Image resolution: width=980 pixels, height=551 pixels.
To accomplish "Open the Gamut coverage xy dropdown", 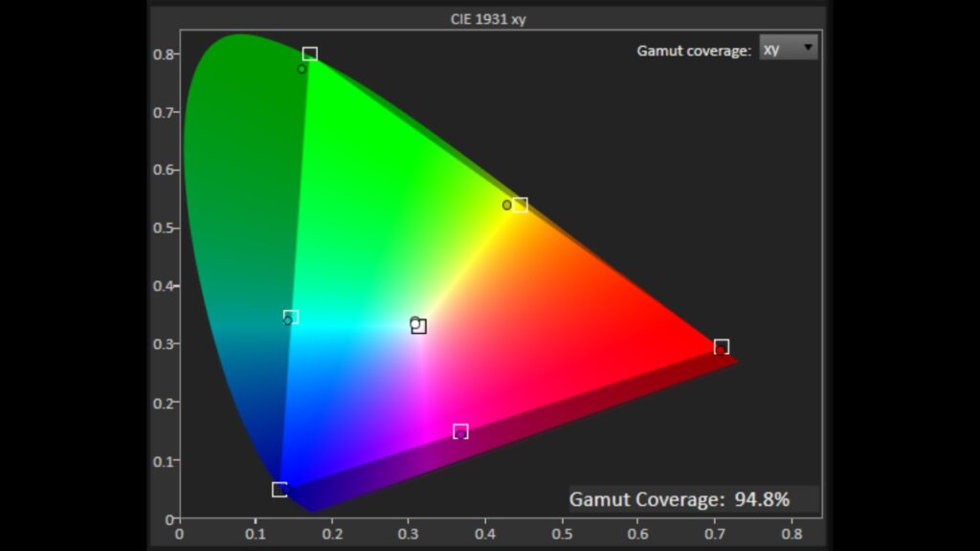I will pos(788,48).
